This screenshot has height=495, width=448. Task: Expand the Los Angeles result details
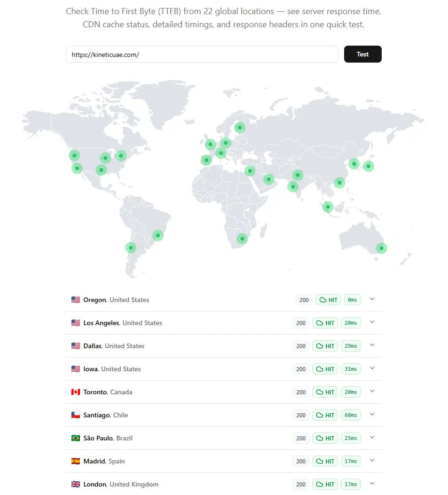click(x=372, y=322)
